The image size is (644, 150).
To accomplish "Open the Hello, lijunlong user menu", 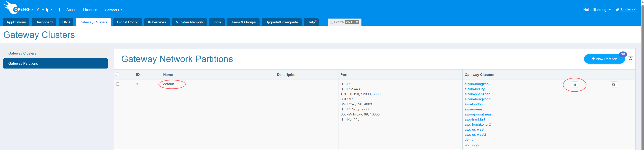I will point(596,10).
